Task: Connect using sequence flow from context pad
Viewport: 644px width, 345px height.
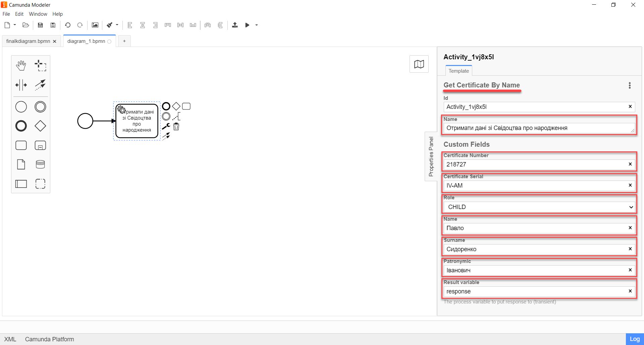Action: tap(166, 136)
